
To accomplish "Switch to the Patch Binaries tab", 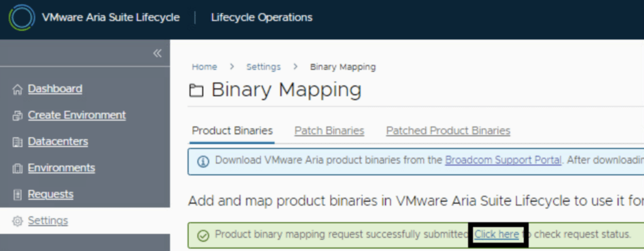I will [329, 131].
